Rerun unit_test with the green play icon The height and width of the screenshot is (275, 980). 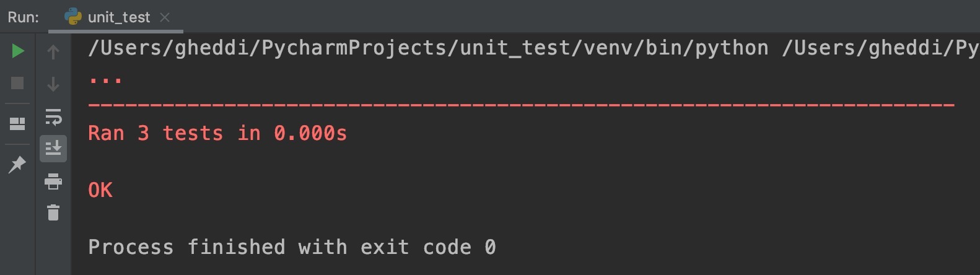click(x=18, y=51)
